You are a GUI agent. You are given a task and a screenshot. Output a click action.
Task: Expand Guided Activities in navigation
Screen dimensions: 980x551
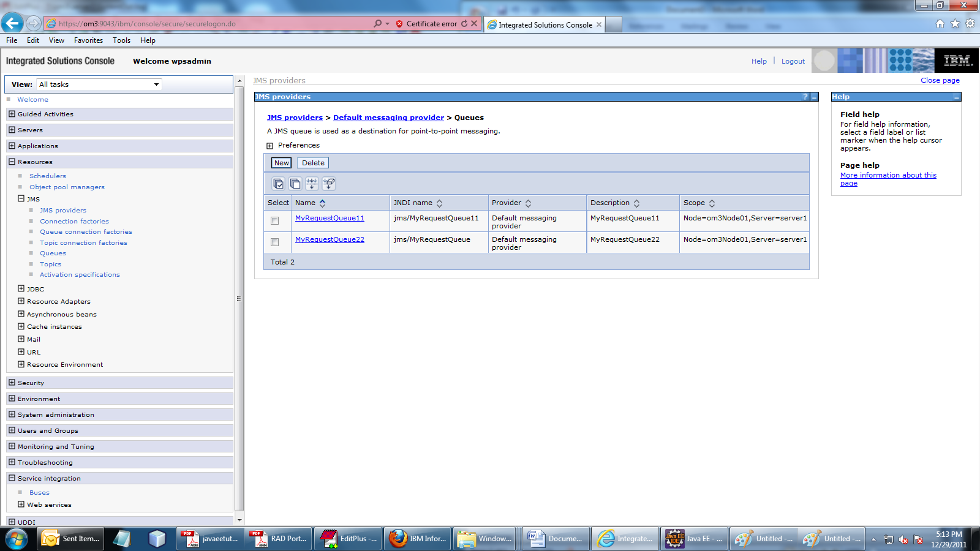[12, 114]
